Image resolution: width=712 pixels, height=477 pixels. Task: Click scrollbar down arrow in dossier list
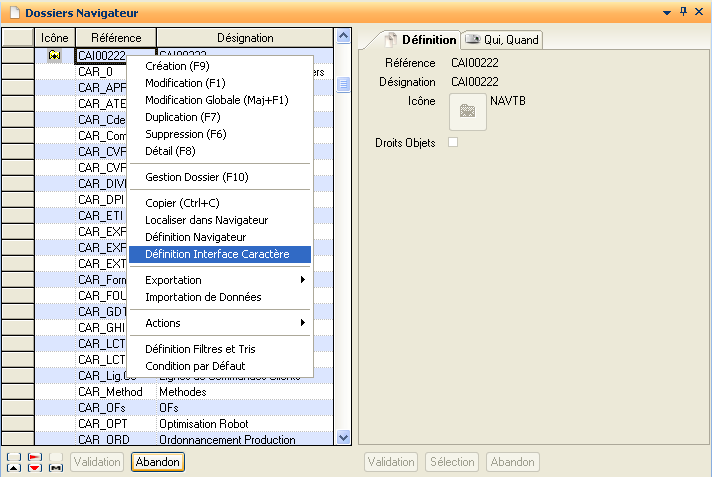coord(343,437)
